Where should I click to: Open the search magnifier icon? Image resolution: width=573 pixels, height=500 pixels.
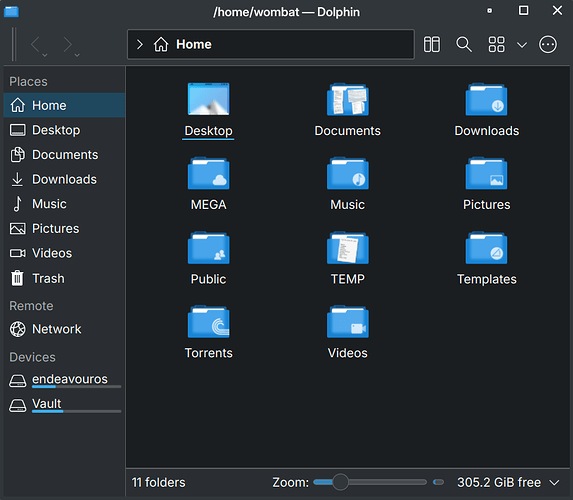464,45
